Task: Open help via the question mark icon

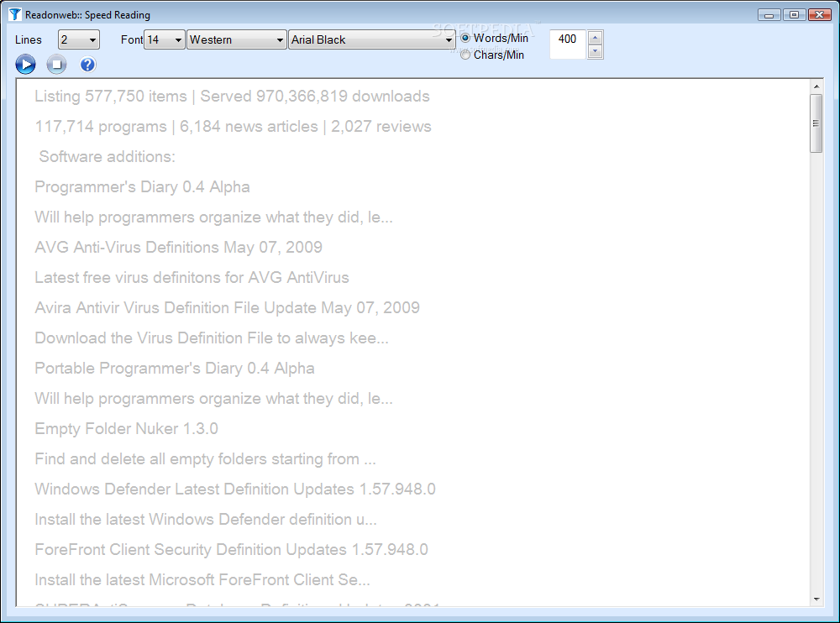Action: coord(87,65)
